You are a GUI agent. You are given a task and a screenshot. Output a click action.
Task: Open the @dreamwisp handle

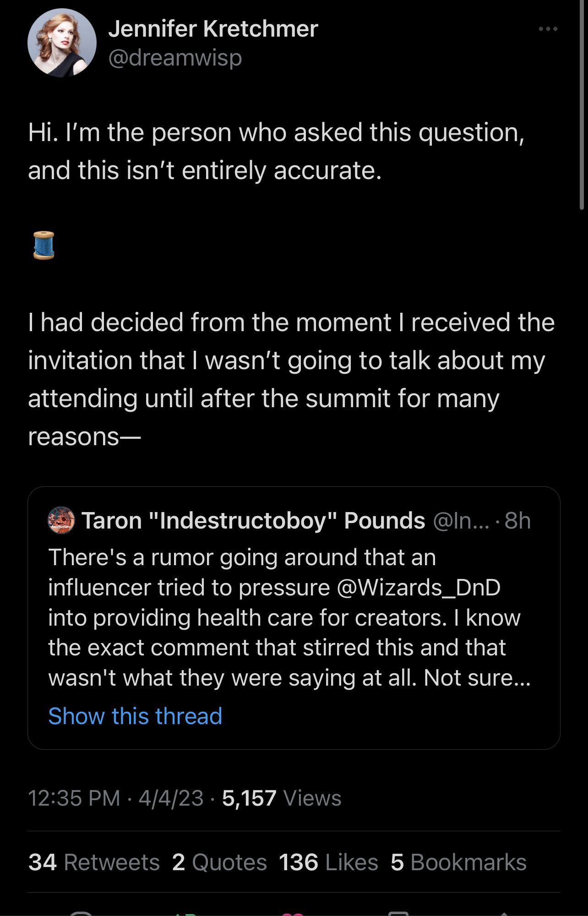(x=175, y=58)
